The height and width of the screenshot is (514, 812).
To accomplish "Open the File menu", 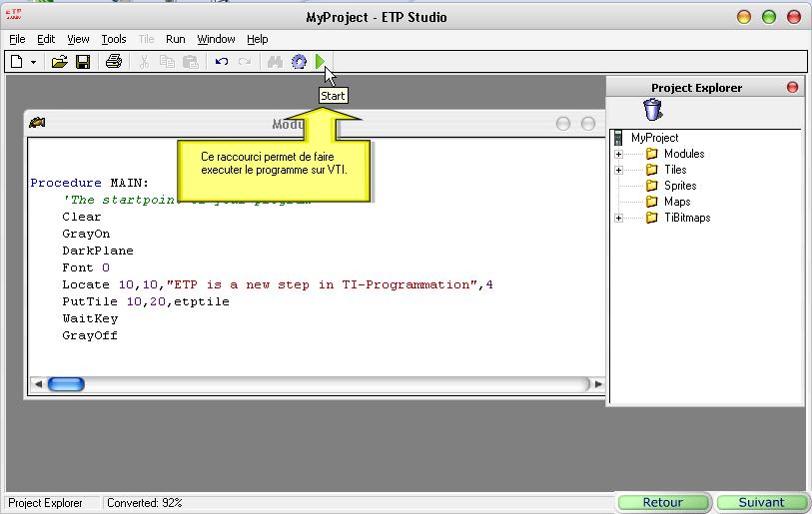I will 17,39.
